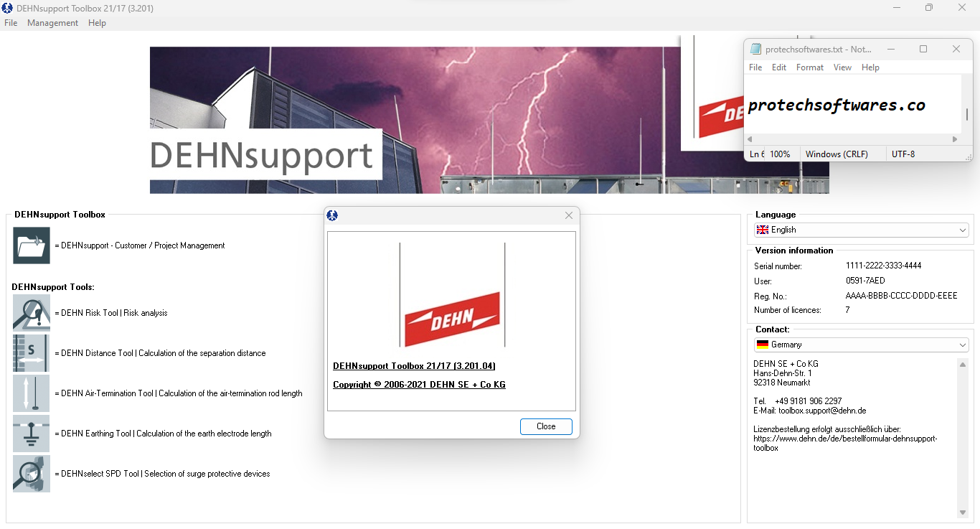Click the German flag in Contact box
The width and height of the screenshot is (980, 529).
pyautogui.click(x=763, y=345)
